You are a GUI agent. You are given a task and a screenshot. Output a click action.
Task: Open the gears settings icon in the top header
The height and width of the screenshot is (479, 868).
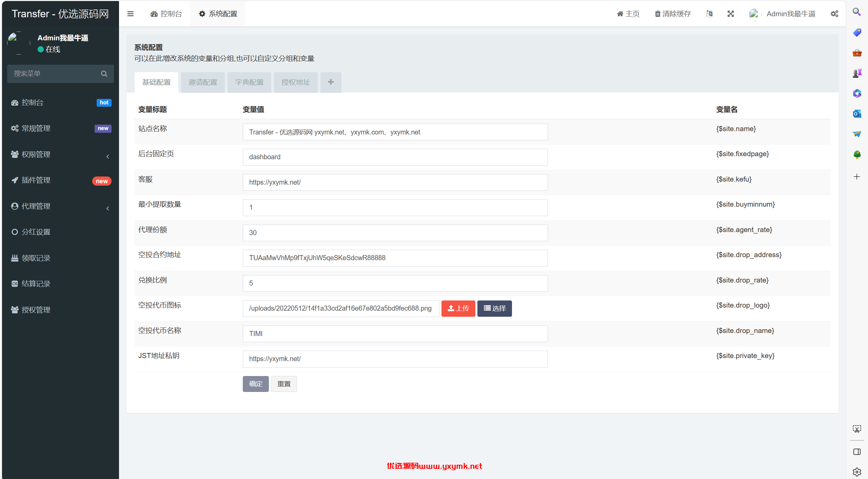pos(834,14)
